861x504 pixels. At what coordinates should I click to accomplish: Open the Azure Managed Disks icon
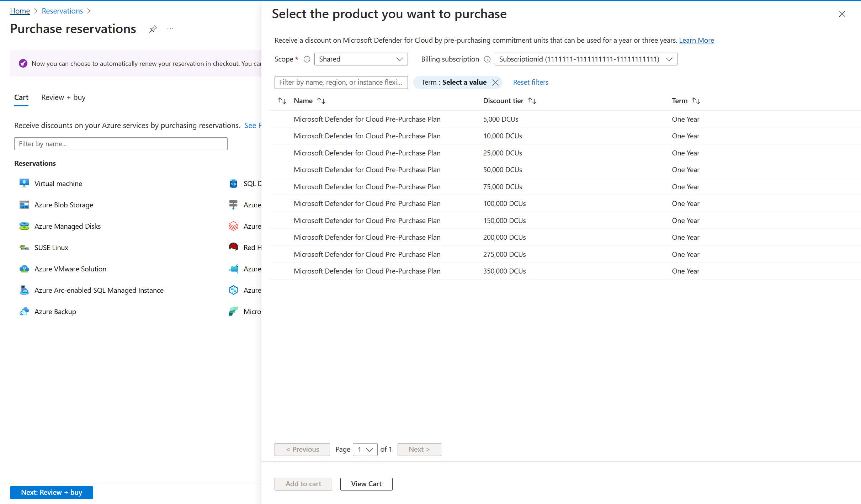[24, 226]
